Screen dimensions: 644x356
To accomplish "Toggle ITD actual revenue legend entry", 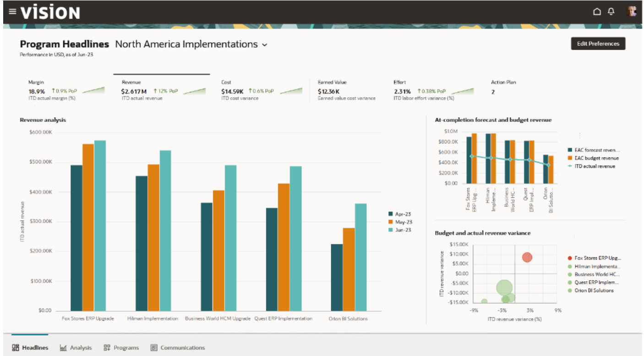I will pos(591,166).
